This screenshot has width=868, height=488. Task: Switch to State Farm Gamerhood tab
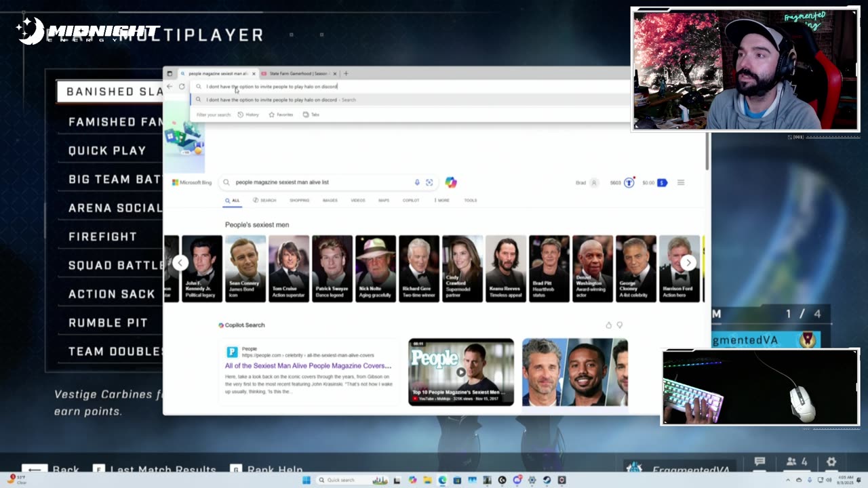click(x=299, y=73)
